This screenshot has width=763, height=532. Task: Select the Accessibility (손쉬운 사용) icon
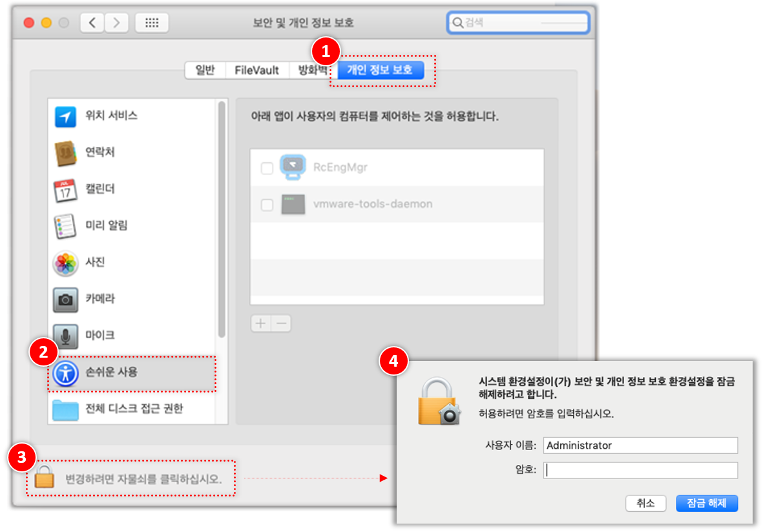66,373
